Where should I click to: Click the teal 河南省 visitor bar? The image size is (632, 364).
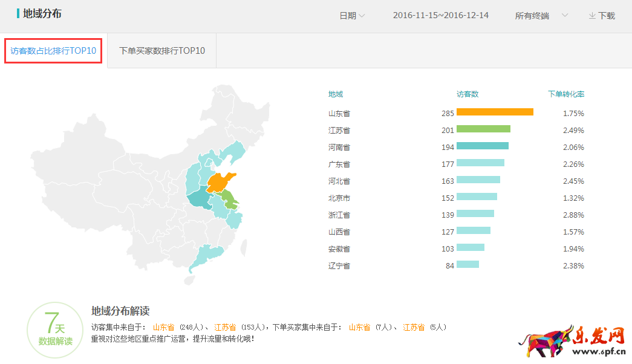click(x=482, y=146)
